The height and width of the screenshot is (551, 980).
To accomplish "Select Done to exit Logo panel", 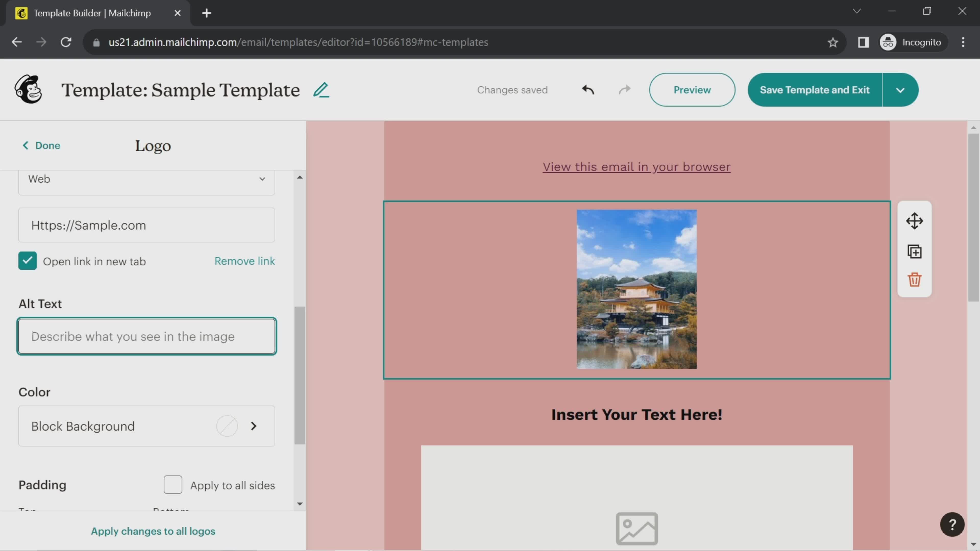I will click(41, 145).
